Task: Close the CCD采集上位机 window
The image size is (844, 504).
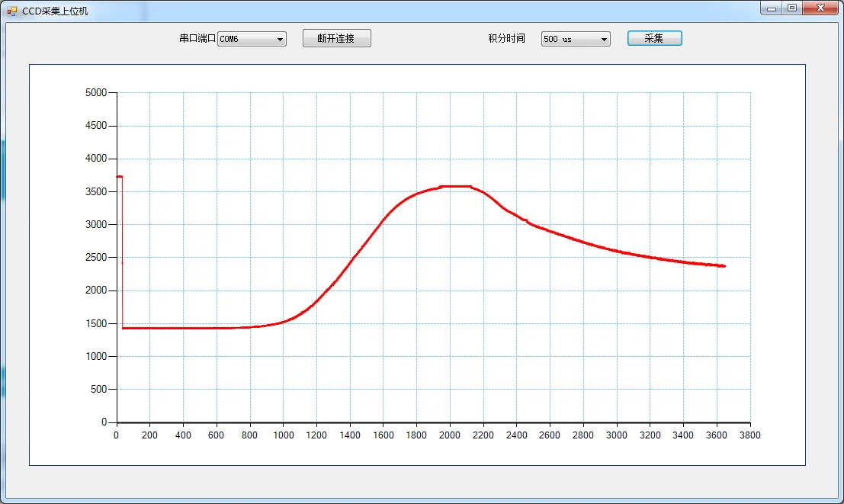Action: [820, 8]
